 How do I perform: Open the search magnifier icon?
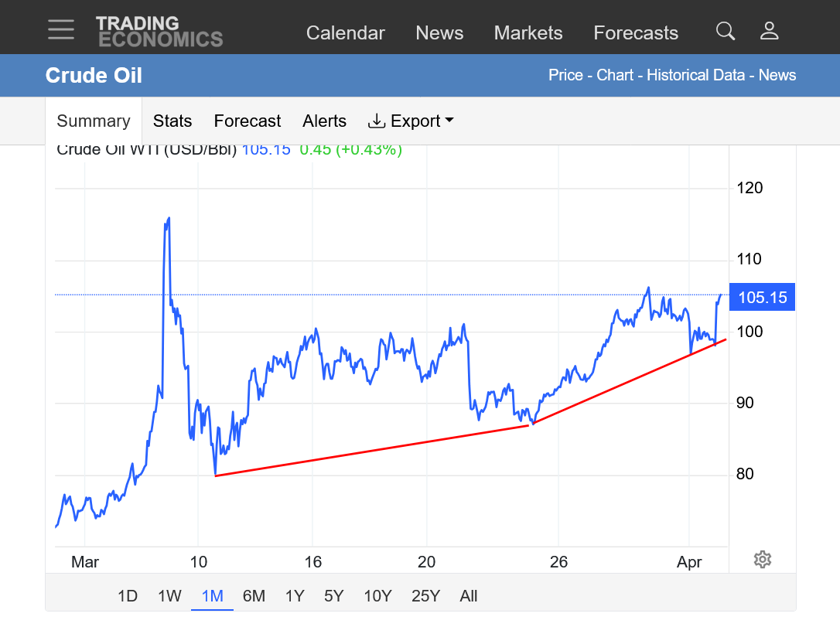click(x=725, y=31)
